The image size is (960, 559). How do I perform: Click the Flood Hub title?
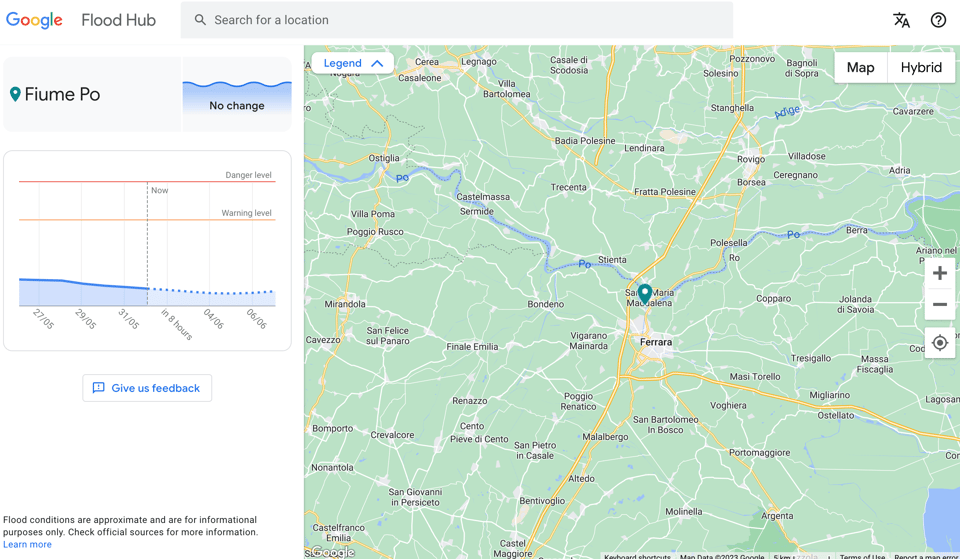118,20
